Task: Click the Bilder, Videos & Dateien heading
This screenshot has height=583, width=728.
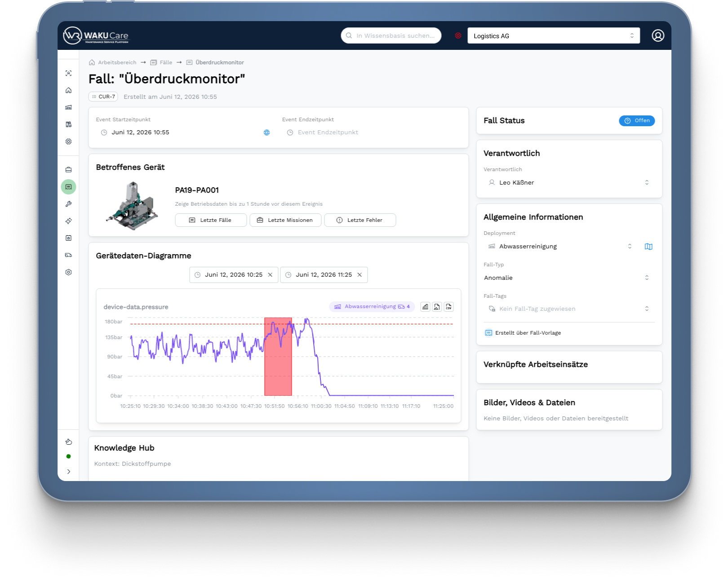Action: 529,403
